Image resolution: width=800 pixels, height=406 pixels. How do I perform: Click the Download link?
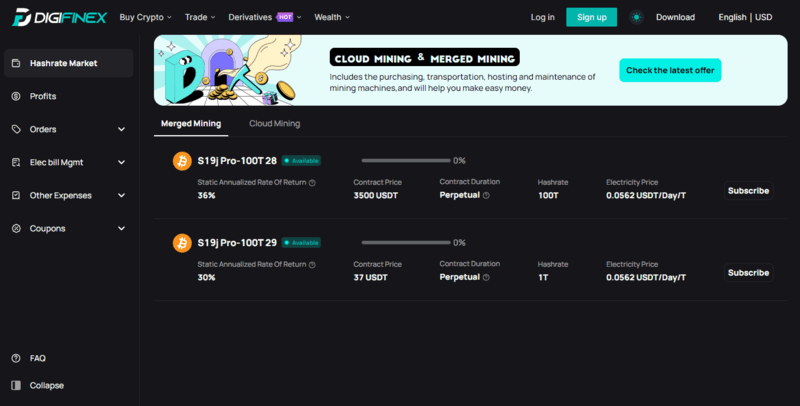point(675,17)
